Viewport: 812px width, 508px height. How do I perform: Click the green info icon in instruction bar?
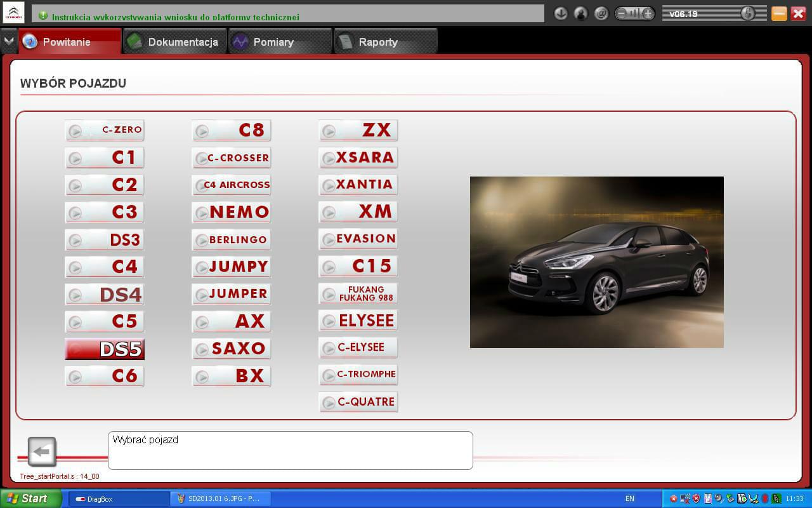(x=43, y=16)
